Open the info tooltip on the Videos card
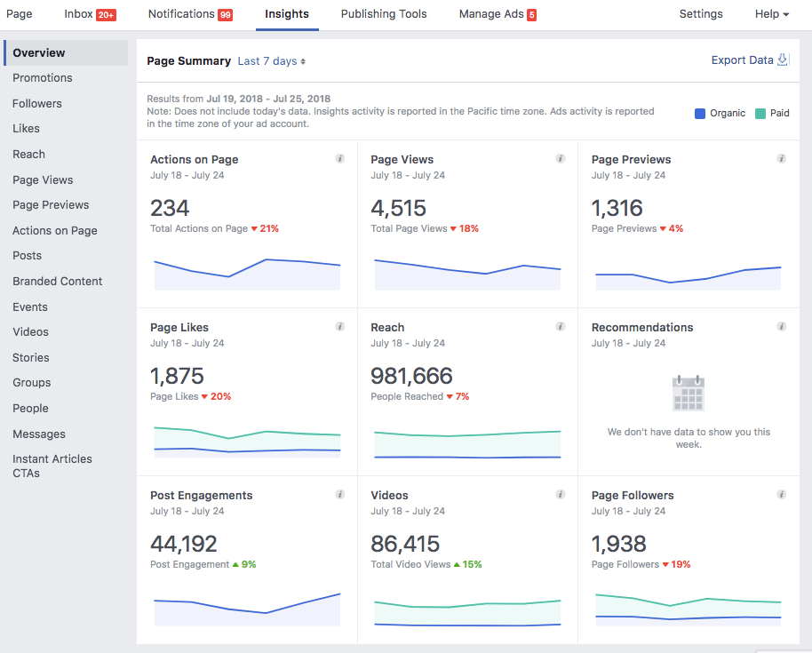Viewport: 812px width, 653px height. point(561,494)
